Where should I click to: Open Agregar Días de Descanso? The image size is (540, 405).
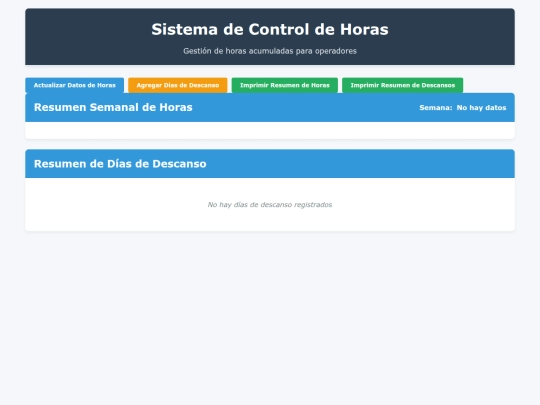[178, 85]
